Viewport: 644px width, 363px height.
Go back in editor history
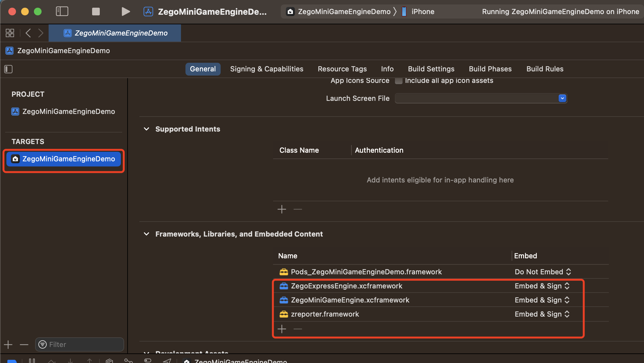click(x=28, y=33)
